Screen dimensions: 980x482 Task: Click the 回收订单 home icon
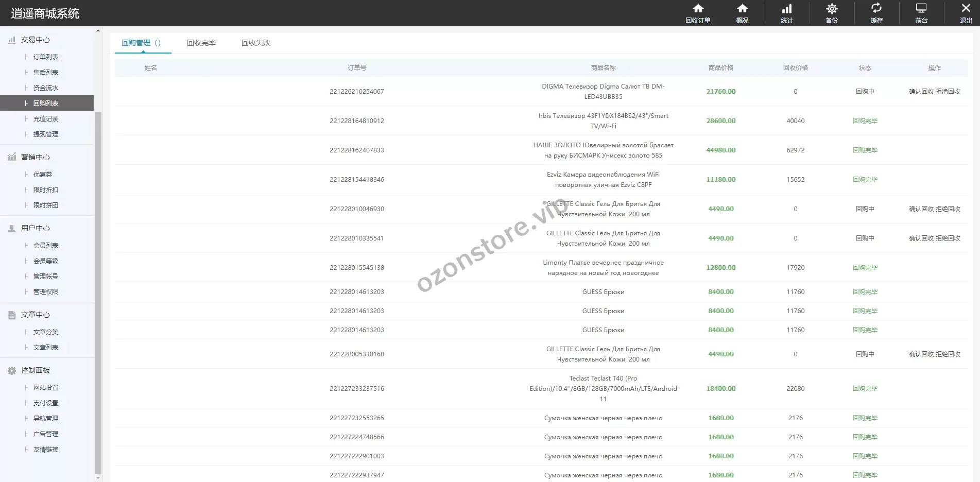pos(698,9)
